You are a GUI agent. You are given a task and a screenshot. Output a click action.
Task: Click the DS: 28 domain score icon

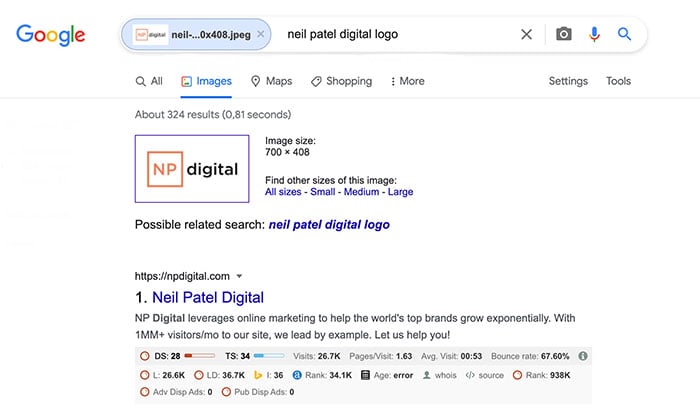145,356
